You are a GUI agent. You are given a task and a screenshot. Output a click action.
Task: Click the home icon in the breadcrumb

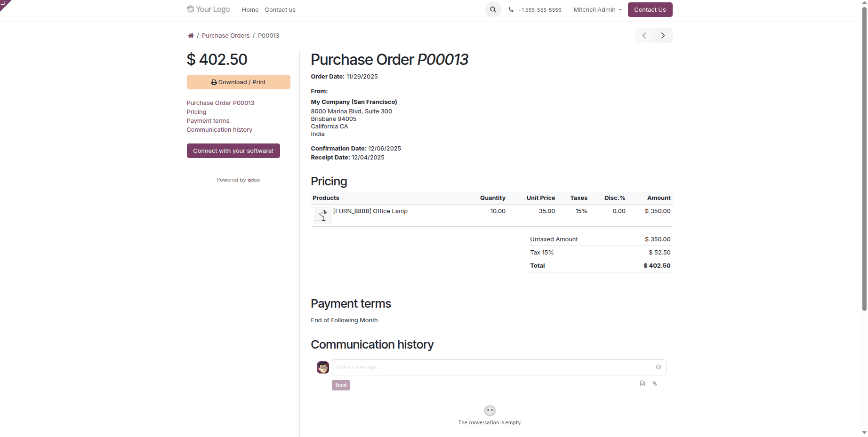(x=191, y=35)
